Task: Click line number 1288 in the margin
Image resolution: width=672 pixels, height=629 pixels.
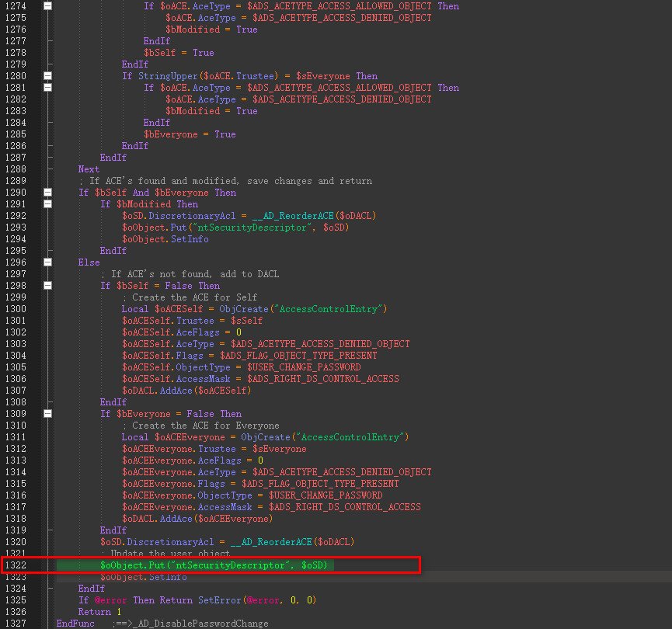Action: 16,169
